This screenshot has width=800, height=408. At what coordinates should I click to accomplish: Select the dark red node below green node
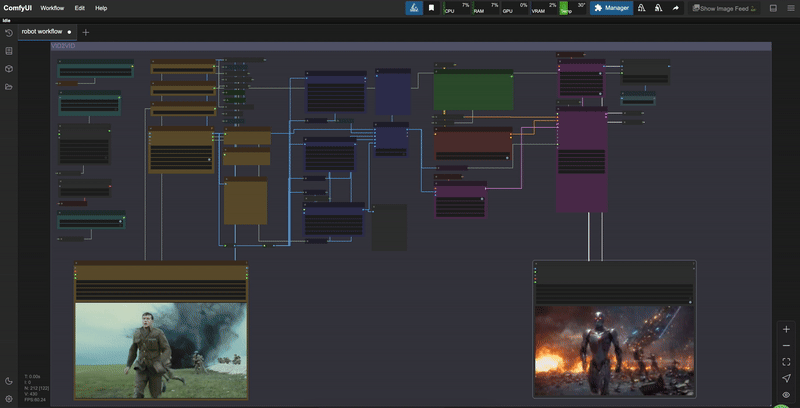(473, 144)
